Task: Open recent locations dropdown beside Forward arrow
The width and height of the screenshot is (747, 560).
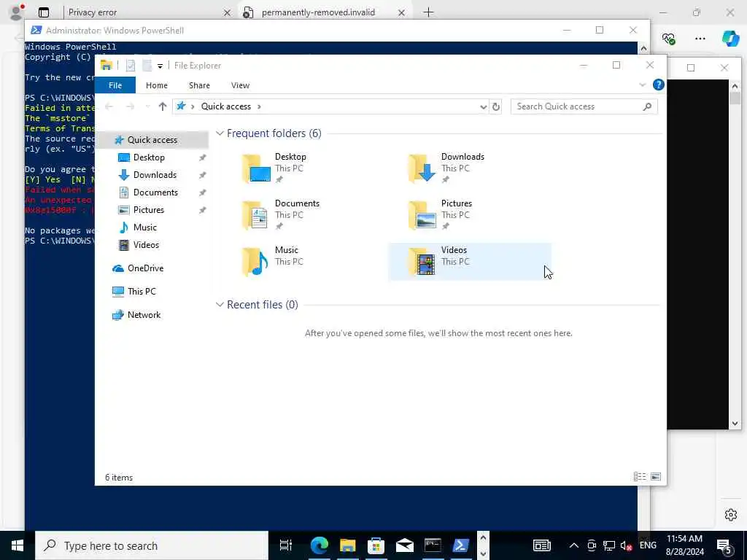Action: (x=147, y=106)
